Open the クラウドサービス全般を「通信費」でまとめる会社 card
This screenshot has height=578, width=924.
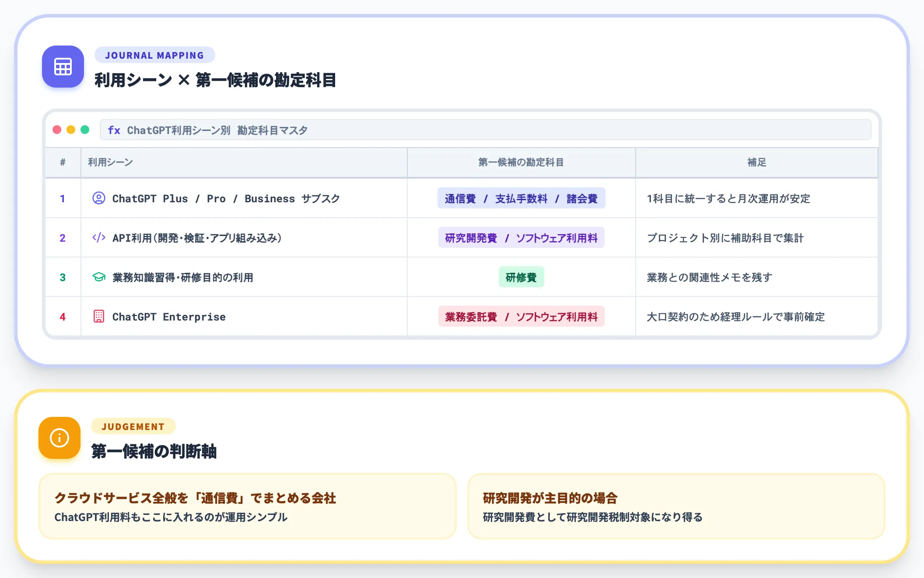(248, 506)
